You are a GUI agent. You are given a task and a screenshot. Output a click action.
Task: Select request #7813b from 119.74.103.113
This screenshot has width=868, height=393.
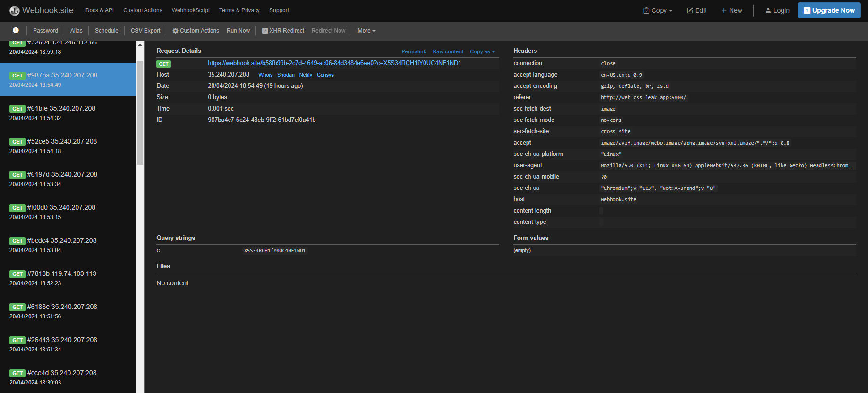tap(68, 278)
